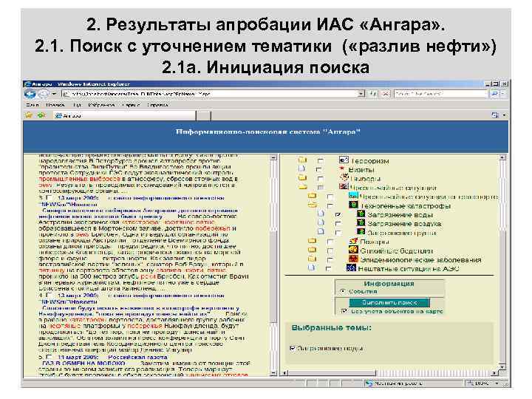The height and width of the screenshot is (399, 532).
Task: Open the new blank tab button
Action: 204,115
